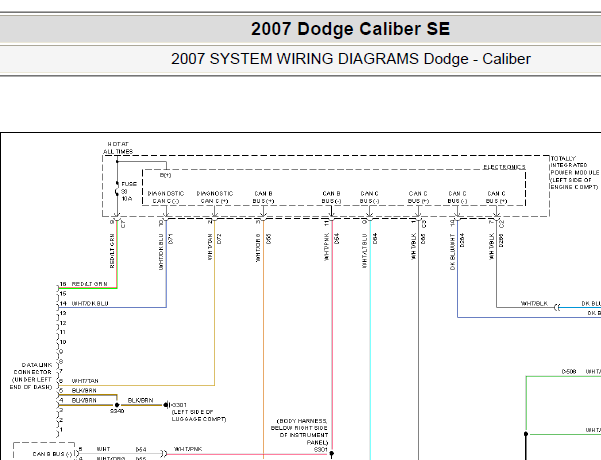Click circuit code 'D64' beside WHT/LT BLU wire
The height and width of the screenshot is (460, 601).
point(375,238)
